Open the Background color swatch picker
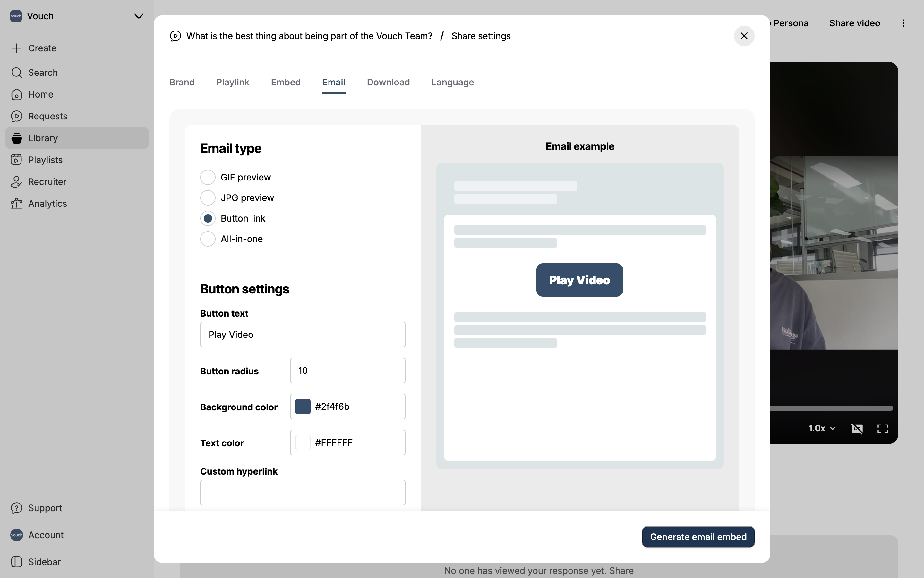 click(303, 406)
